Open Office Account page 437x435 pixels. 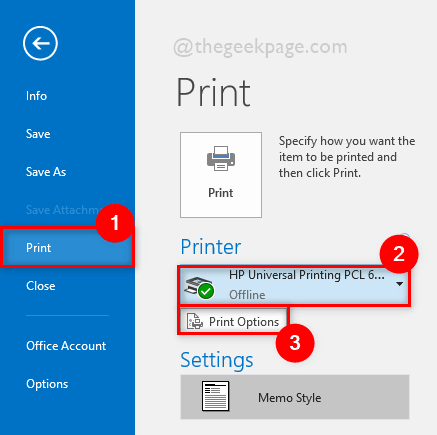pyautogui.click(x=66, y=346)
